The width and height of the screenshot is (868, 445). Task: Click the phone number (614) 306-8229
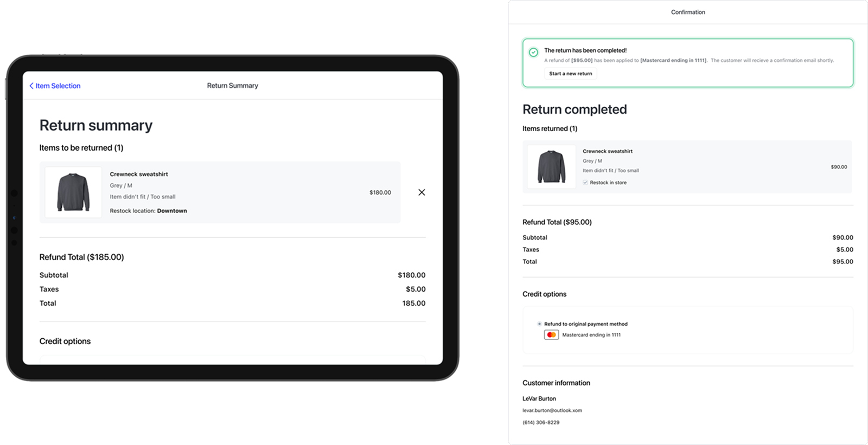coord(541,422)
